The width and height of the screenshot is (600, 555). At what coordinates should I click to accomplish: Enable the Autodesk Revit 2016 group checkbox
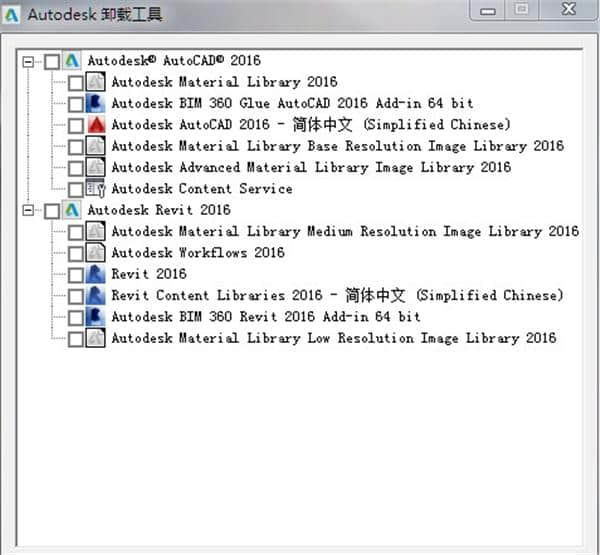pyautogui.click(x=52, y=211)
